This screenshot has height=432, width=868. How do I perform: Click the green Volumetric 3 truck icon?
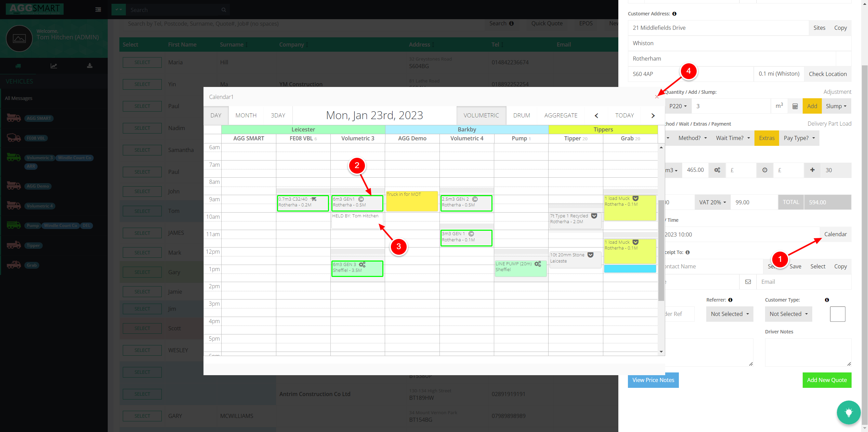pyautogui.click(x=14, y=157)
